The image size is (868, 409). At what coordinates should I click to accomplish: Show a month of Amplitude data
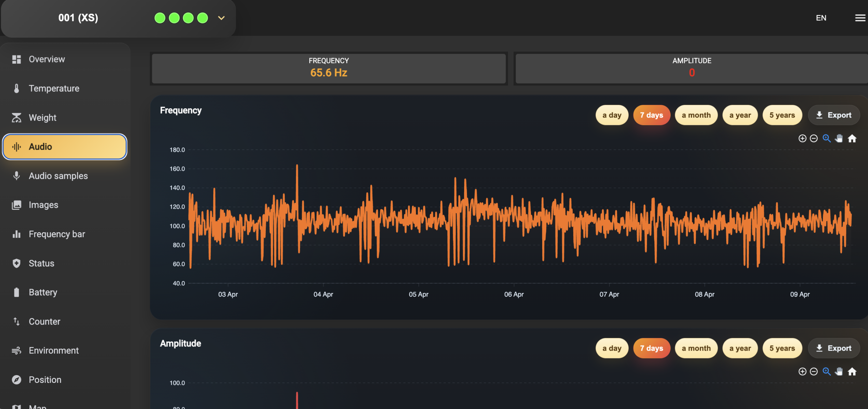[x=696, y=349]
